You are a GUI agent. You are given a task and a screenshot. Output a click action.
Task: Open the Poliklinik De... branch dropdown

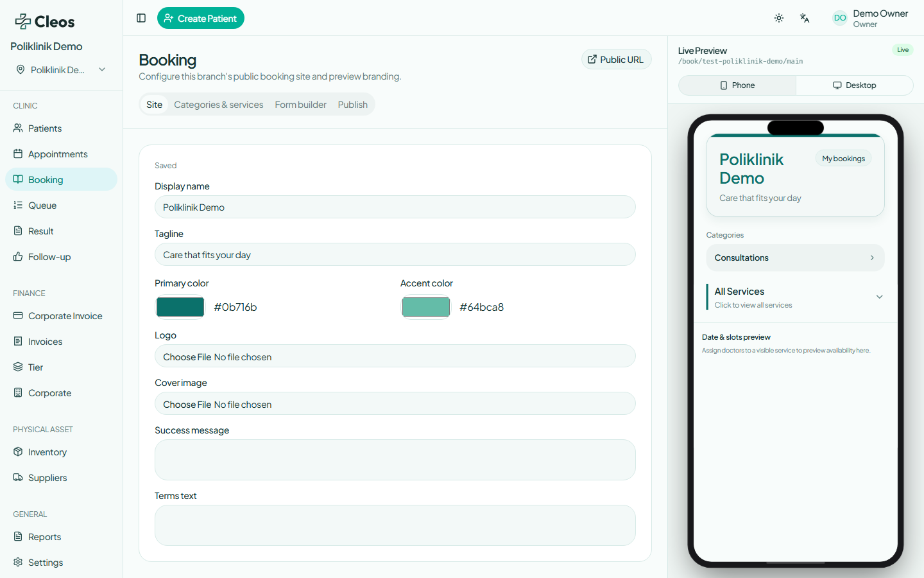coord(61,69)
